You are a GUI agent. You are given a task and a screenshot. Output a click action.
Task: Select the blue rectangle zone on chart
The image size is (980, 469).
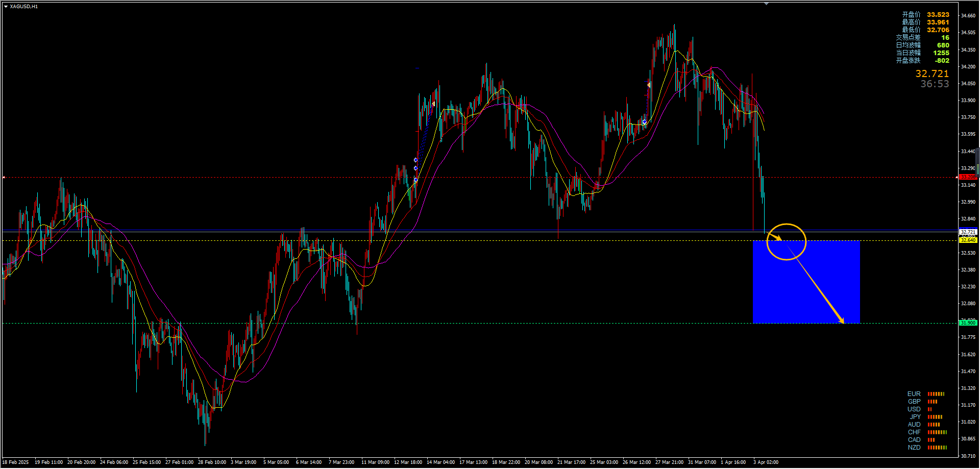(x=806, y=282)
